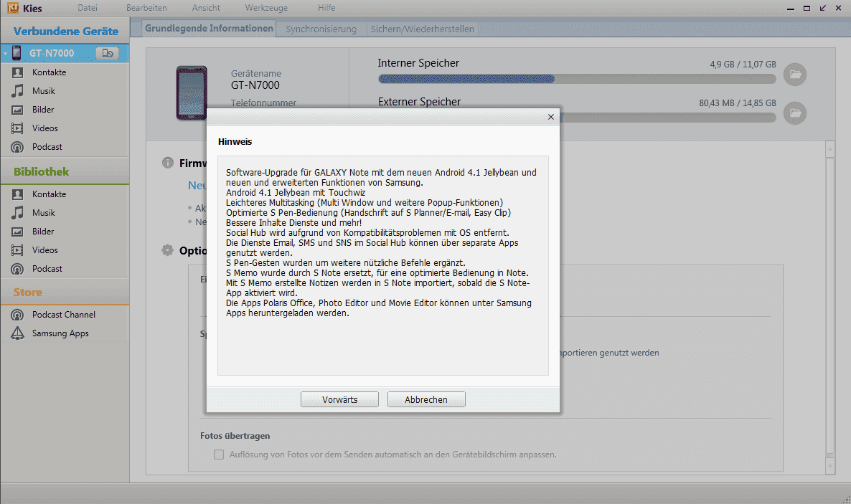Click the Verbundene Geräte section header
The height and width of the screenshot is (504, 851).
(x=66, y=32)
